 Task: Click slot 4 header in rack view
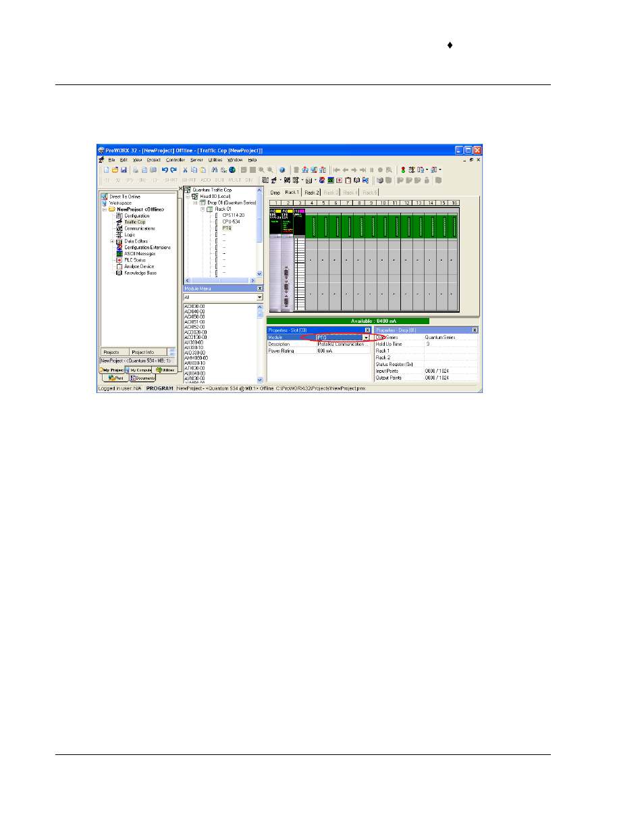311,203
